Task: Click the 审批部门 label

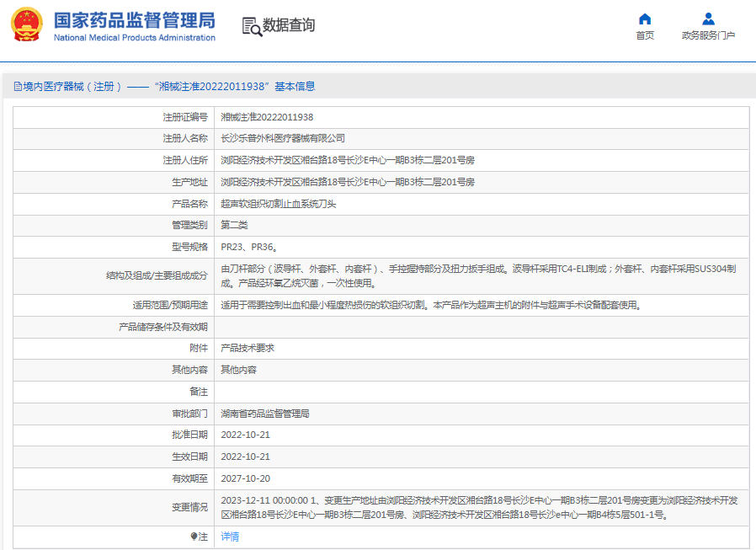Action: point(189,414)
